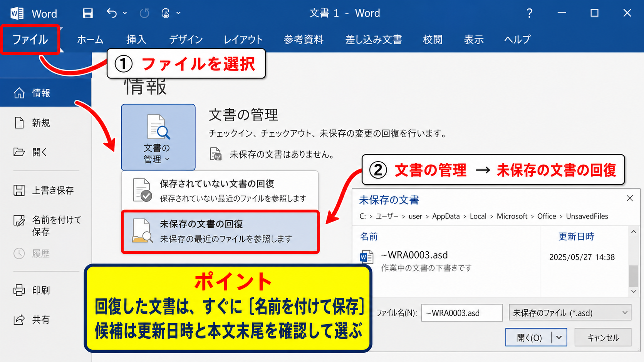Click the checkmark document icon in menu
The height and width of the screenshot is (362, 644).
coord(142,190)
